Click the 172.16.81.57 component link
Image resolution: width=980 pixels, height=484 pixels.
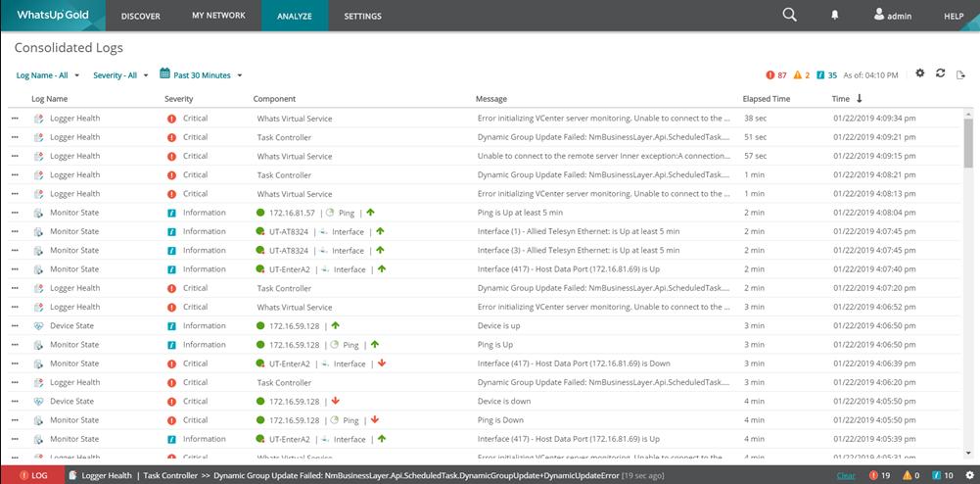(x=292, y=214)
